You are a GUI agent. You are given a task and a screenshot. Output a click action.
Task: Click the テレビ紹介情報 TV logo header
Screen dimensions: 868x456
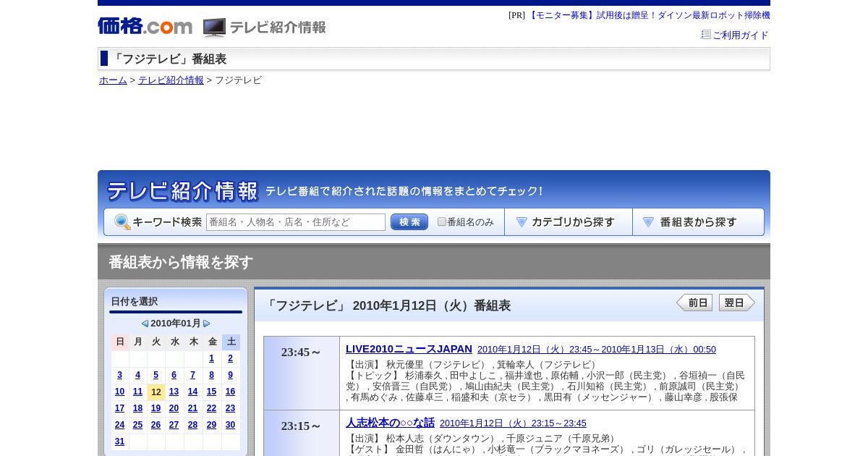point(265,28)
